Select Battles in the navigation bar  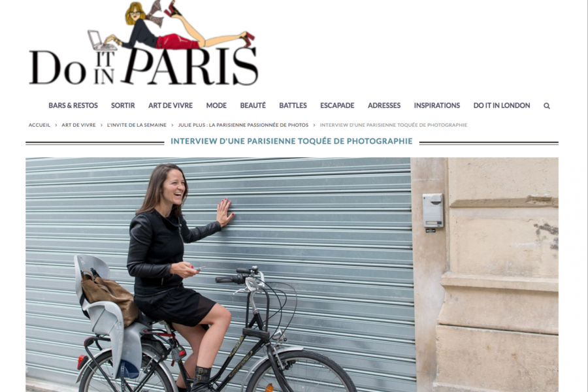pos(293,105)
